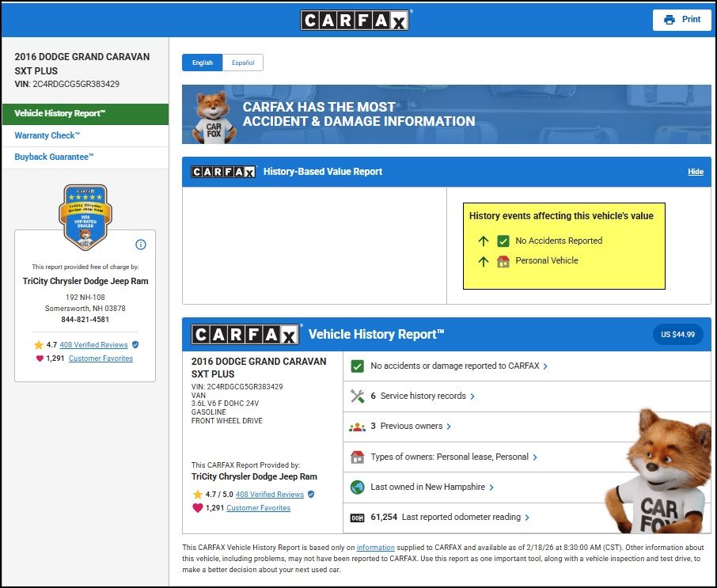717x588 pixels.
Task: Click the green checkmark beside no accidents or damage
Action: point(357,366)
